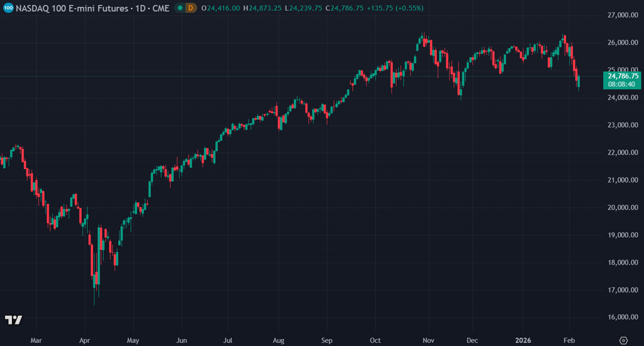Image resolution: width=644 pixels, height=346 pixels.
Task: Click the 08:08:40 countdown timer label
Action: tap(622, 84)
